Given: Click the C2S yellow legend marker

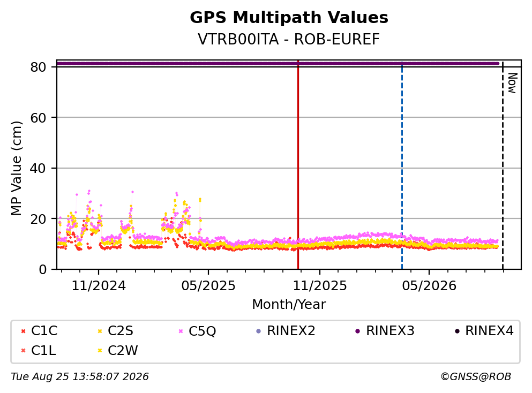Looking at the screenshot, I should pyautogui.click(x=100, y=331).
